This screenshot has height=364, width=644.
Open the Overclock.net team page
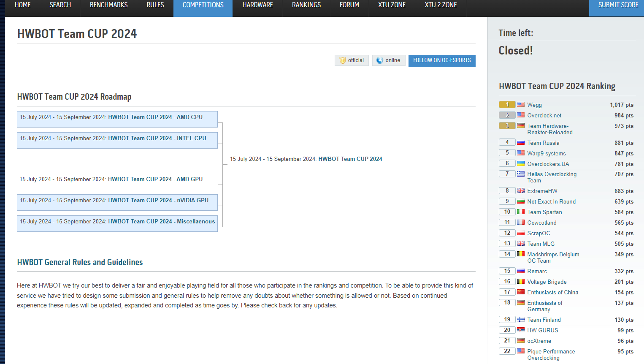point(544,116)
